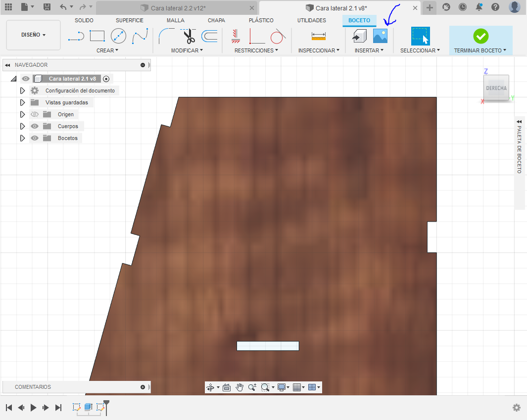Switch to the MALLA tab
The width and height of the screenshot is (527, 420).
point(176,20)
